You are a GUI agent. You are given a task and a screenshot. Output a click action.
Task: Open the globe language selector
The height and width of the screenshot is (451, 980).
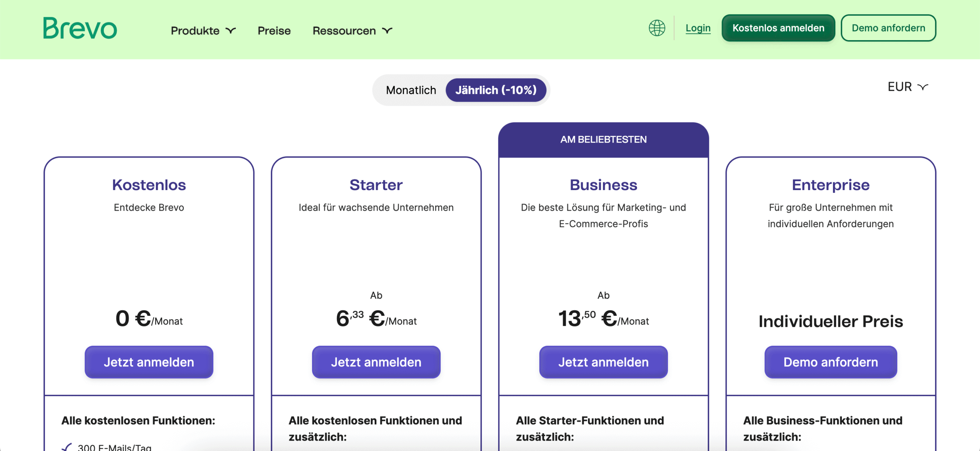[657, 28]
